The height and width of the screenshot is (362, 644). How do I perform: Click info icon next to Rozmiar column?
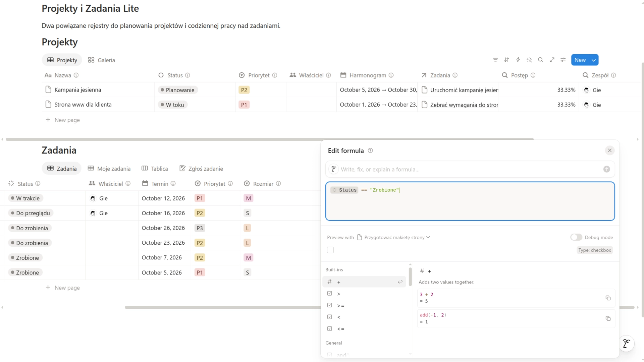tap(278, 184)
